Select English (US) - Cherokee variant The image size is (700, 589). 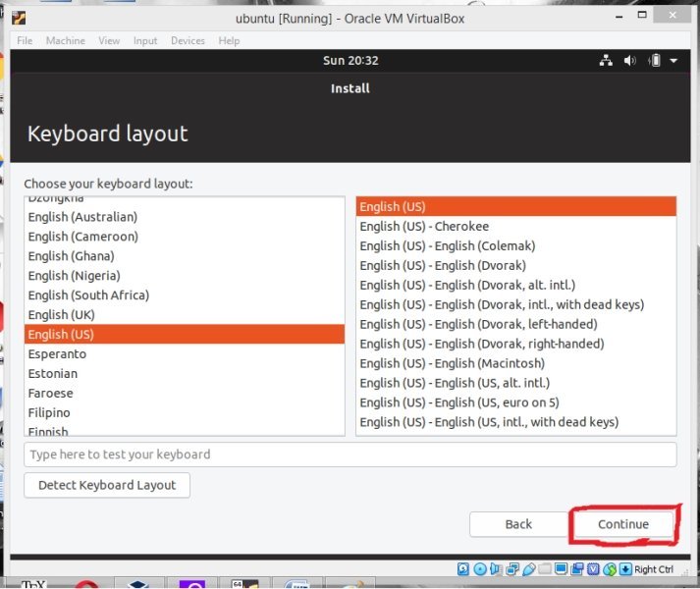point(516,227)
